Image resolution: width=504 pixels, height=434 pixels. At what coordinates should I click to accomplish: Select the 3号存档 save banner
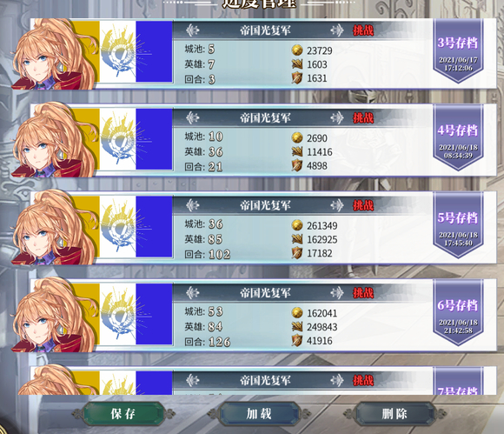click(x=458, y=50)
